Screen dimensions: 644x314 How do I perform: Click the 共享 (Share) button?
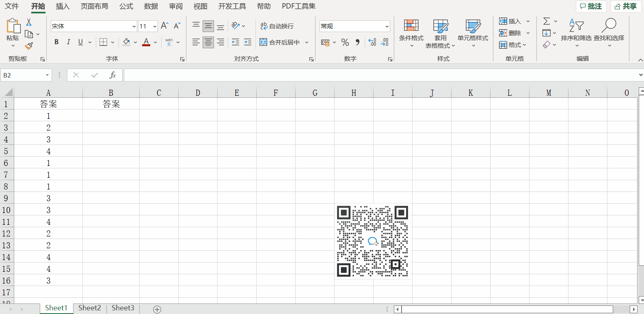click(625, 6)
